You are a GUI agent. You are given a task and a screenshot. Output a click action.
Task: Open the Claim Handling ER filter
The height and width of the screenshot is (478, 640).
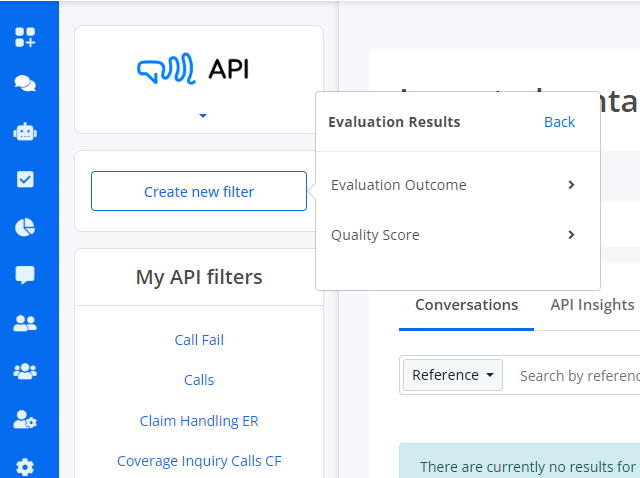199,421
